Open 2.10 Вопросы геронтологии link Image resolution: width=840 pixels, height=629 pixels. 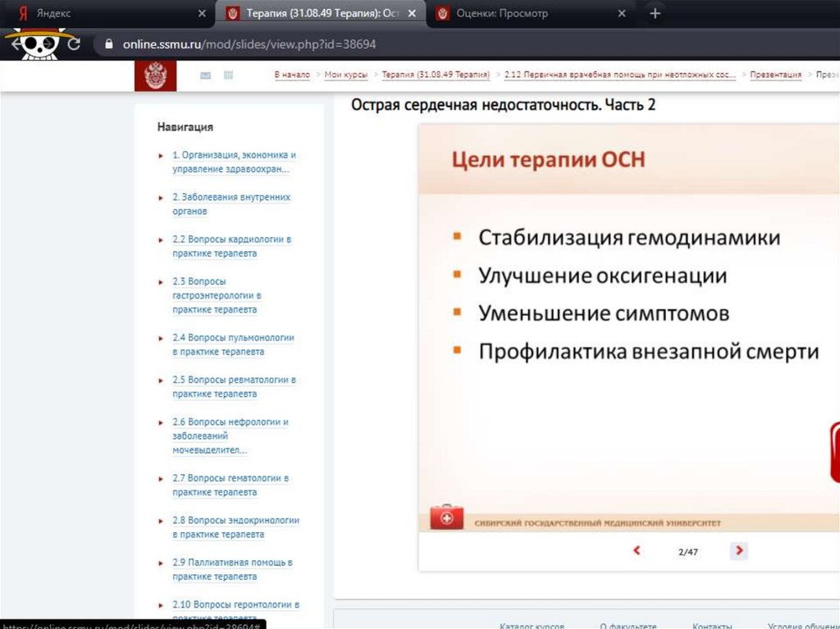235,611
